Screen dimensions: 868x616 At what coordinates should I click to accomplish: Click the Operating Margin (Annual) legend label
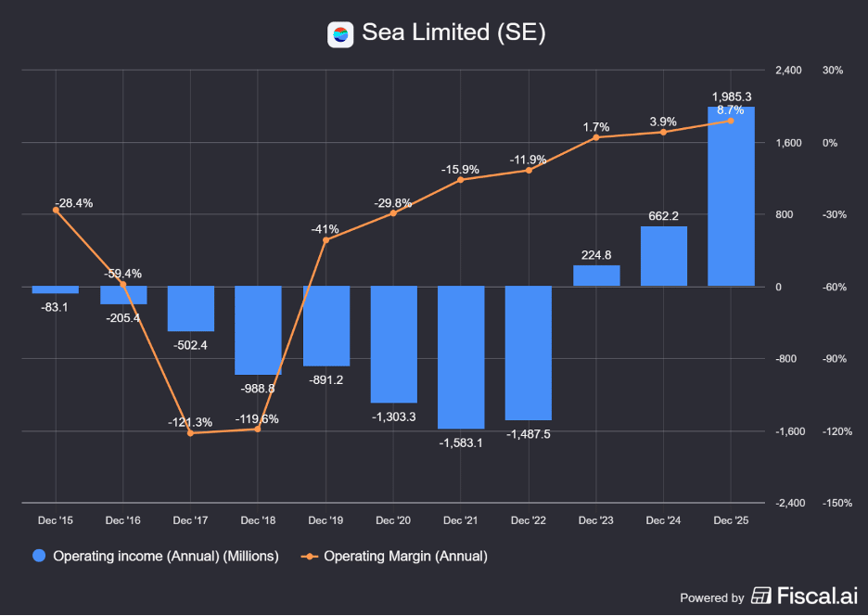405,557
